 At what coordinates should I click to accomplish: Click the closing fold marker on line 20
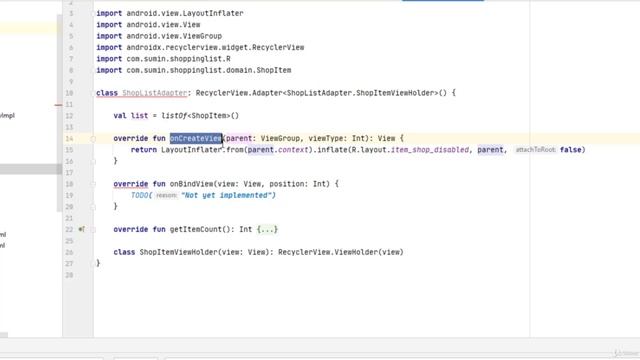tap(93, 207)
